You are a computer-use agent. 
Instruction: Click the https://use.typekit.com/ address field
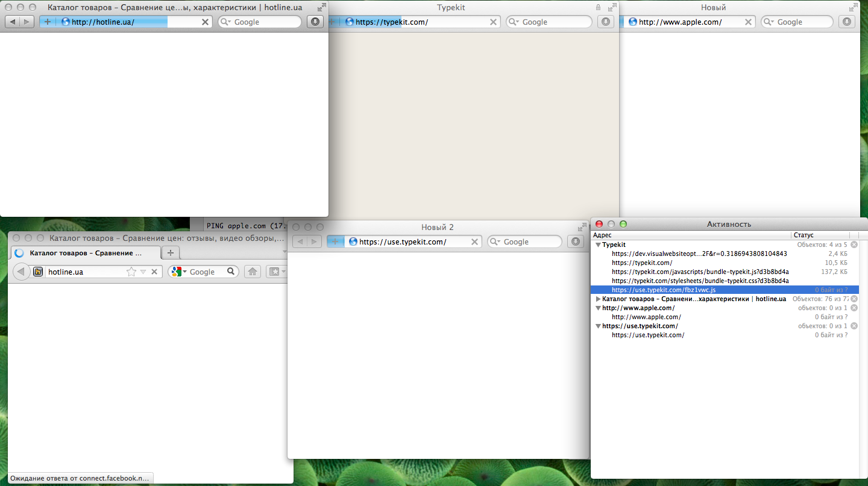pos(410,241)
